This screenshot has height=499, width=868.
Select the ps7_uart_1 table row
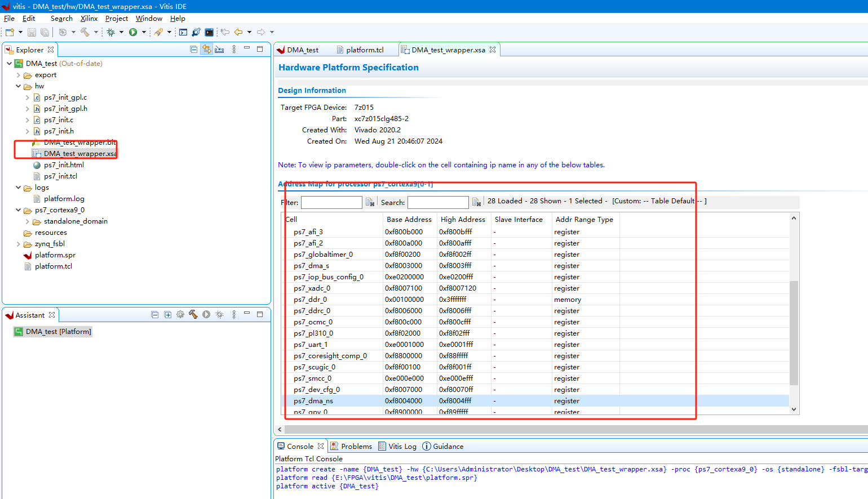[535, 345]
